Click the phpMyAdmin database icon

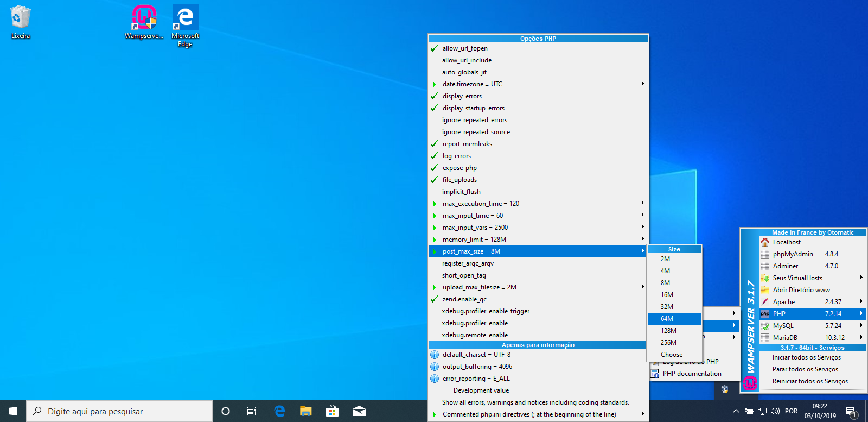[765, 254]
